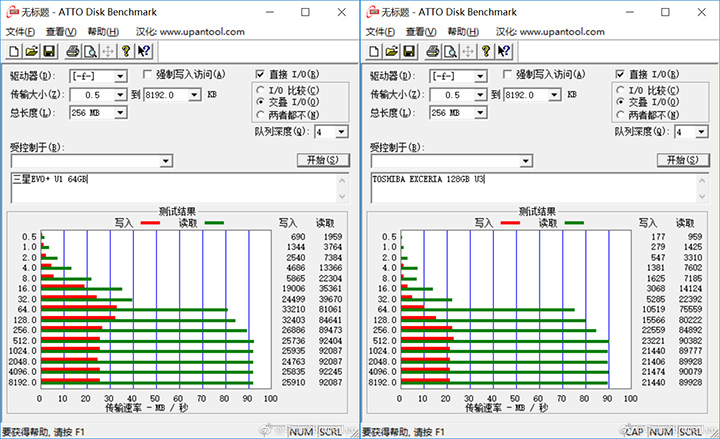
Task: Click context help pointer icon in left window
Action: click(x=144, y=51)
